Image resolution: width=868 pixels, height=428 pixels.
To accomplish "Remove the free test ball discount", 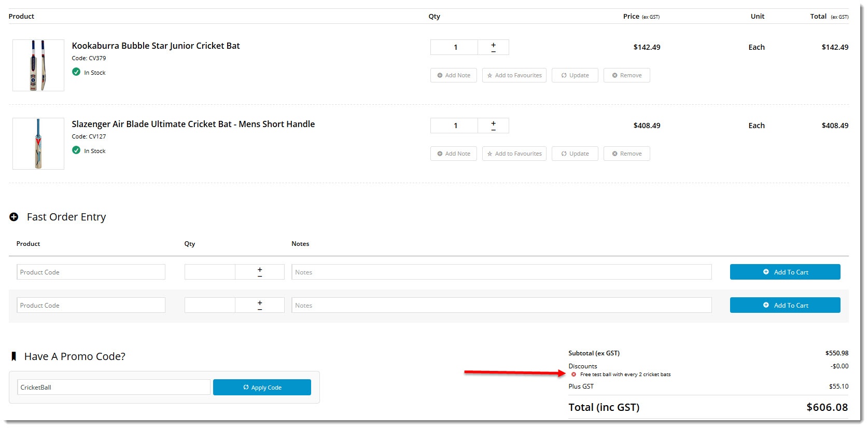I will click(x=573, y=374).
